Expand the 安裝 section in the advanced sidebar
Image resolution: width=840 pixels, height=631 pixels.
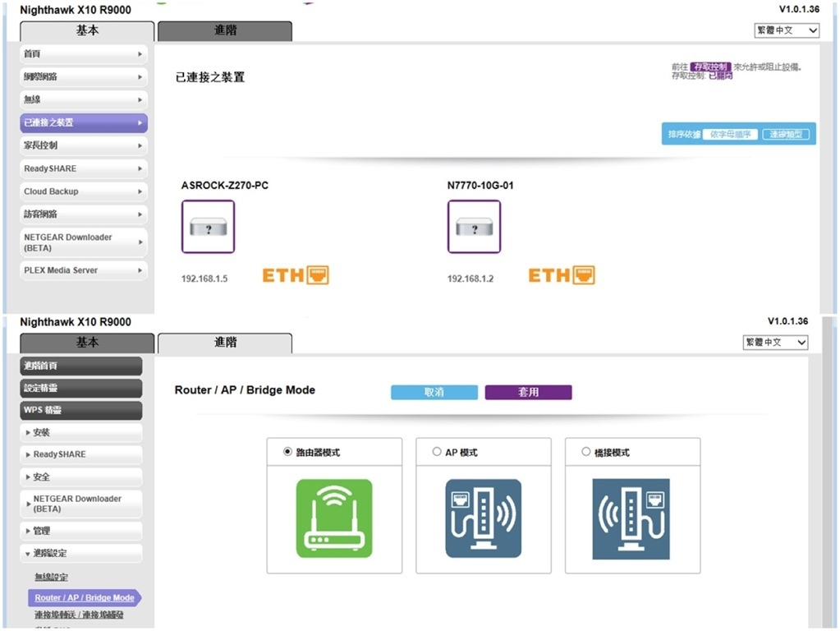(81, 432)
